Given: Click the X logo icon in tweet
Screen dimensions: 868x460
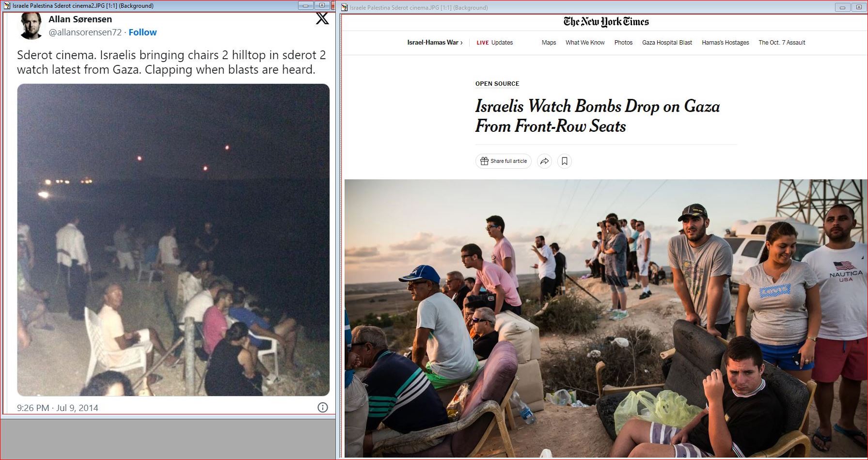Looking at the screenshot, I should [x=322, y=18].
